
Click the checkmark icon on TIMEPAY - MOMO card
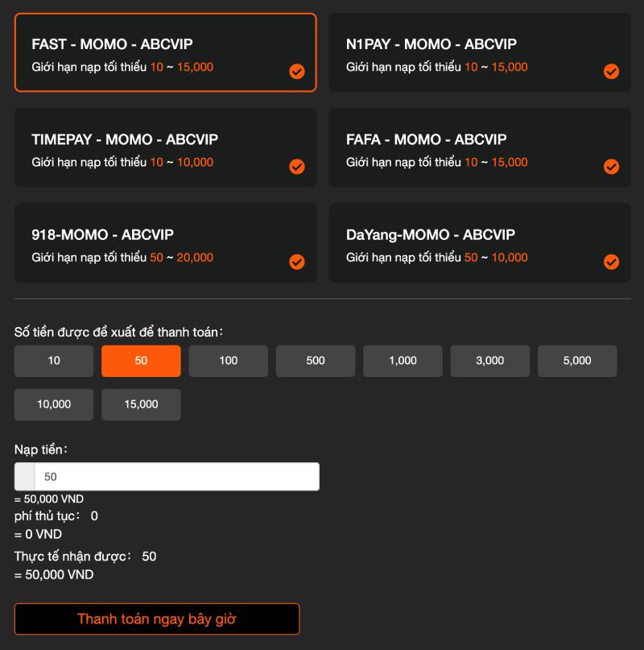point(297,167)
